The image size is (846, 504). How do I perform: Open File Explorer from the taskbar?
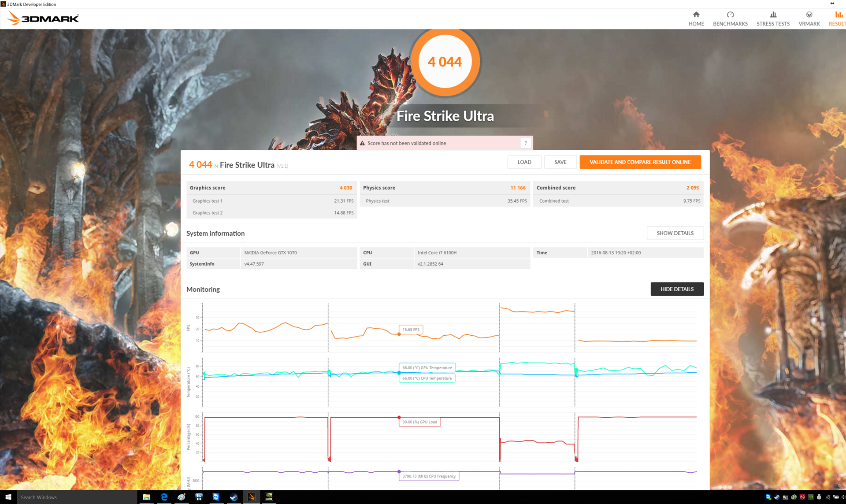click(146, 497)
